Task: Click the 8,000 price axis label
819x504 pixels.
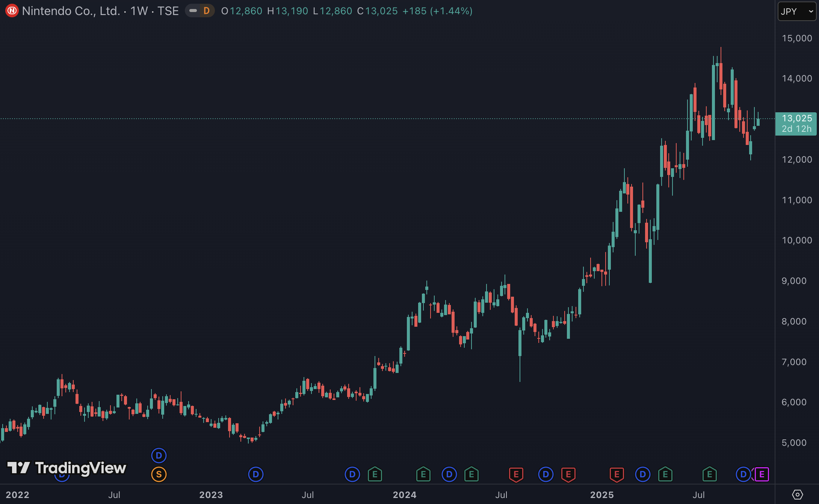Action: point(794,321)
